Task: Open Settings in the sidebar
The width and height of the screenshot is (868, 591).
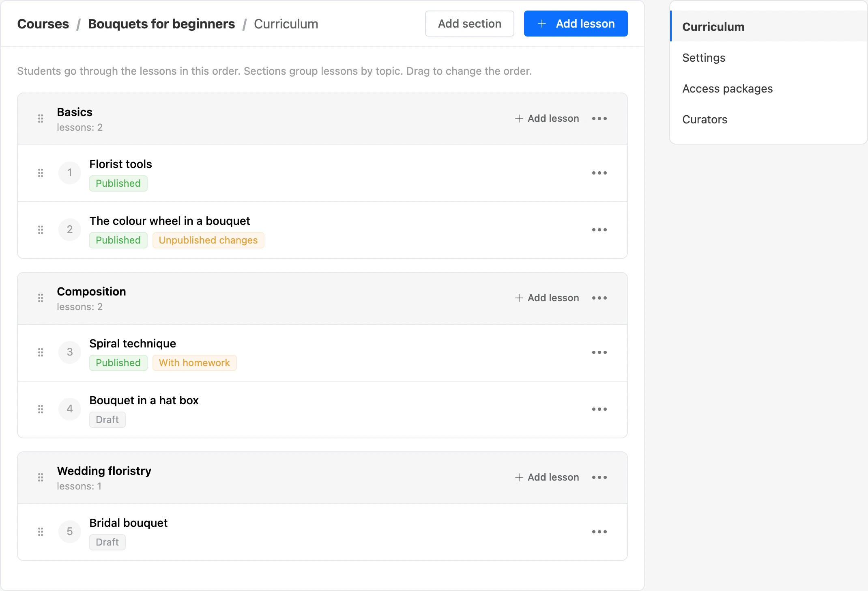Action: point(768,58)
